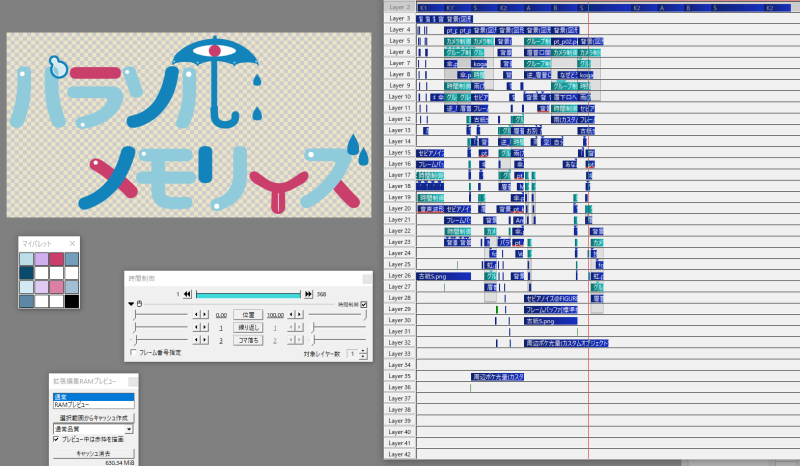Decrease 対象レイヤー数 with down spinner
The width and height of the screenshot is (800, 466).
tap(363, 356)
